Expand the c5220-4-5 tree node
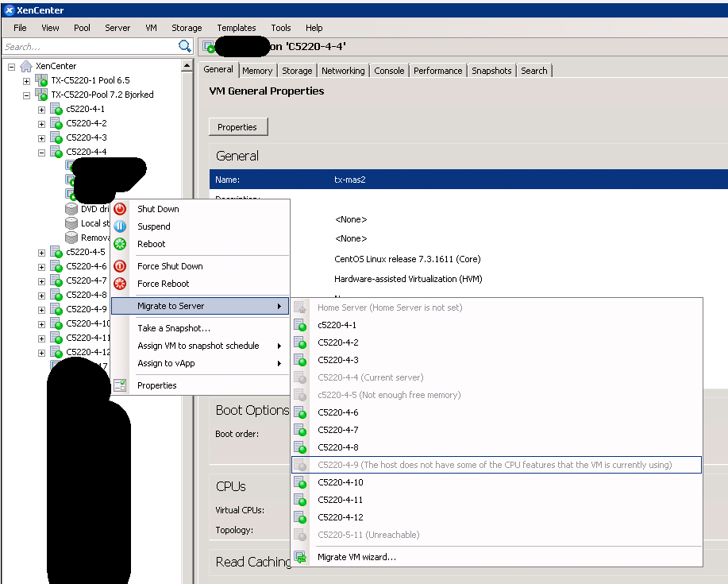This screenshot has height=584, width=728. pyautogui.click(x=41, y=252)
